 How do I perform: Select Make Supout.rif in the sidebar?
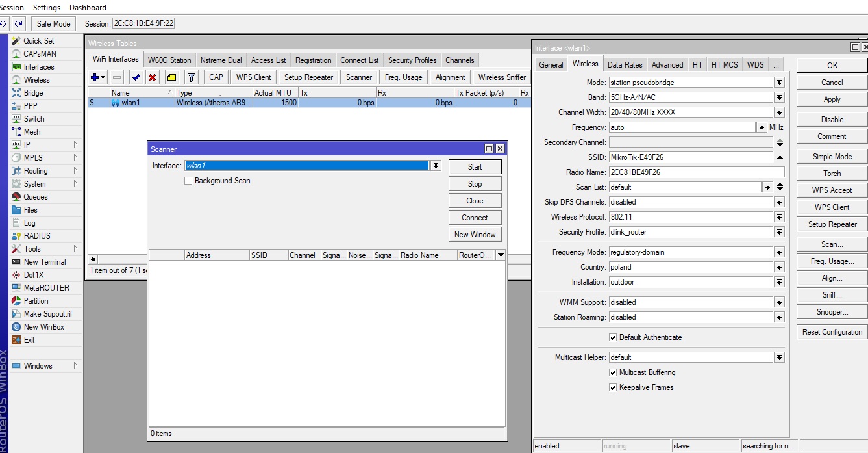(x=48, y=314)
